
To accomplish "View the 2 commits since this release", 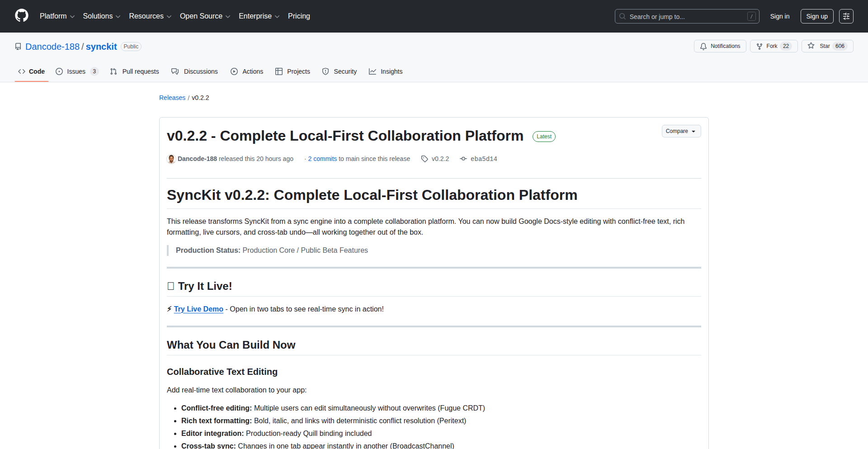I will click(322, 159).
